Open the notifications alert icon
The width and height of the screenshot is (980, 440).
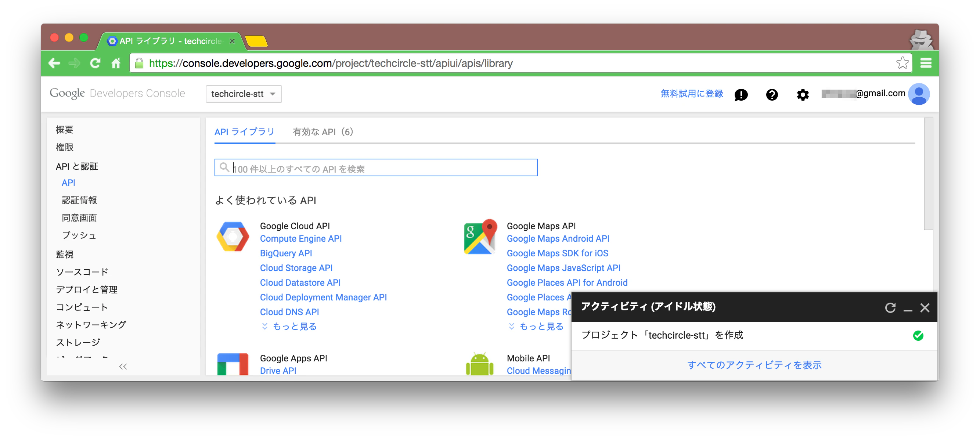click(741, 94)
